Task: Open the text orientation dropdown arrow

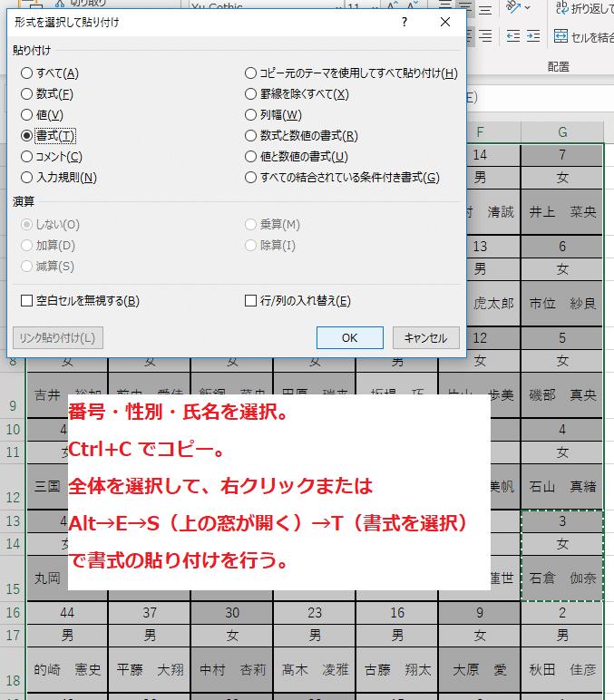Action: click(527, 7)
